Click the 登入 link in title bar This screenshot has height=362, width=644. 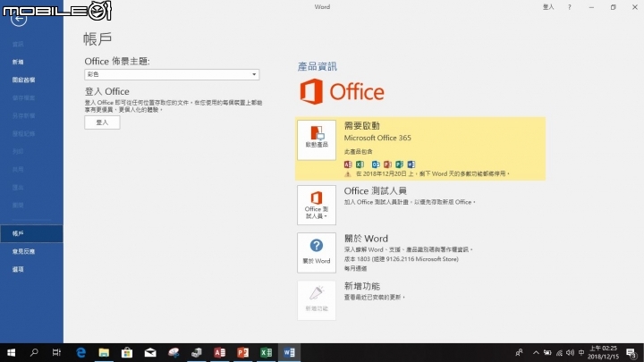tap(548, 7)
